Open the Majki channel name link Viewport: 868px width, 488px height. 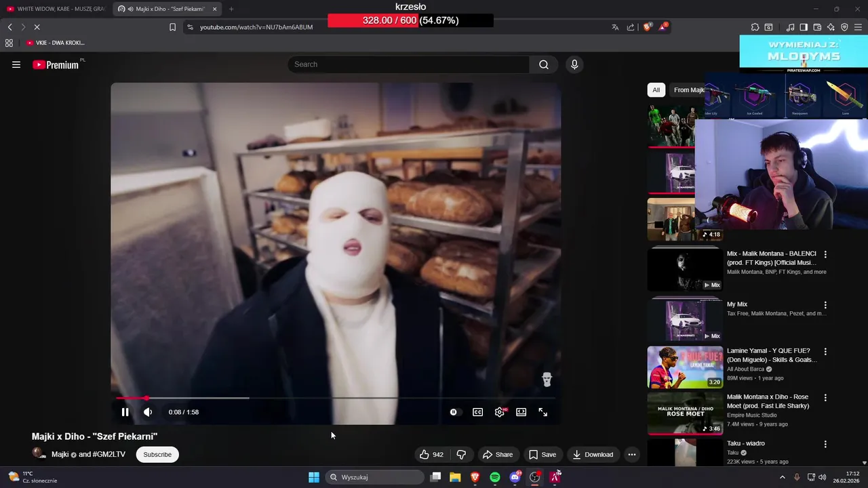60,455
